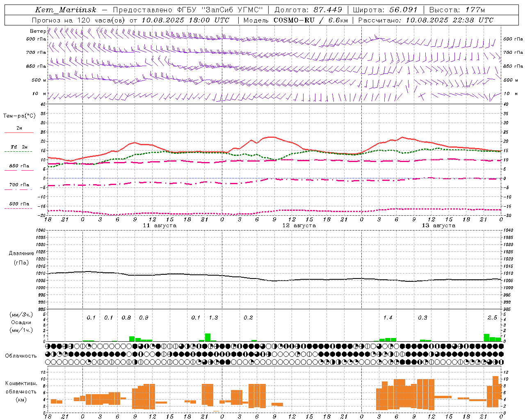Select the forecast start time 10.08.2025 18:00 UTC
Screen dimensions: 525x420
(x=185, y=20)
